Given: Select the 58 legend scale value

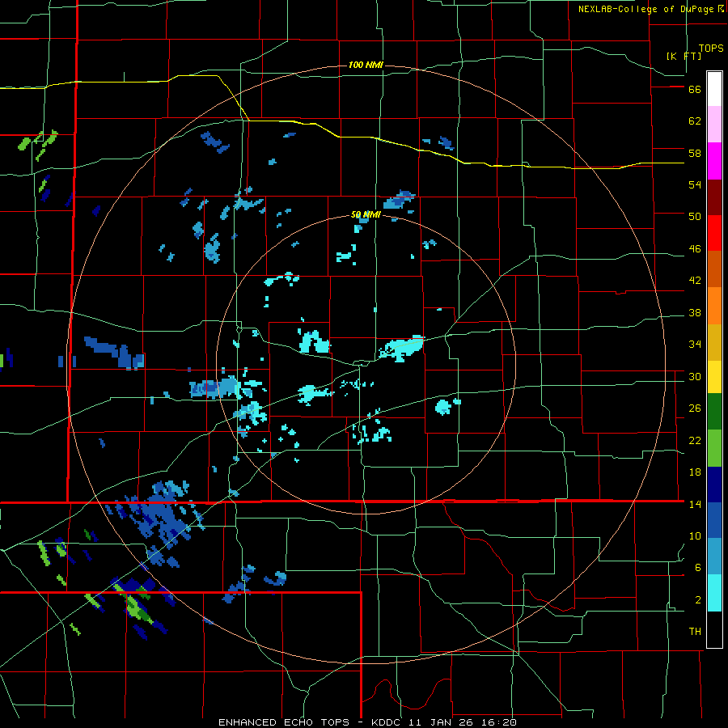Looking at the screenshot, I should pyautogui.click(x=695, y=153).
